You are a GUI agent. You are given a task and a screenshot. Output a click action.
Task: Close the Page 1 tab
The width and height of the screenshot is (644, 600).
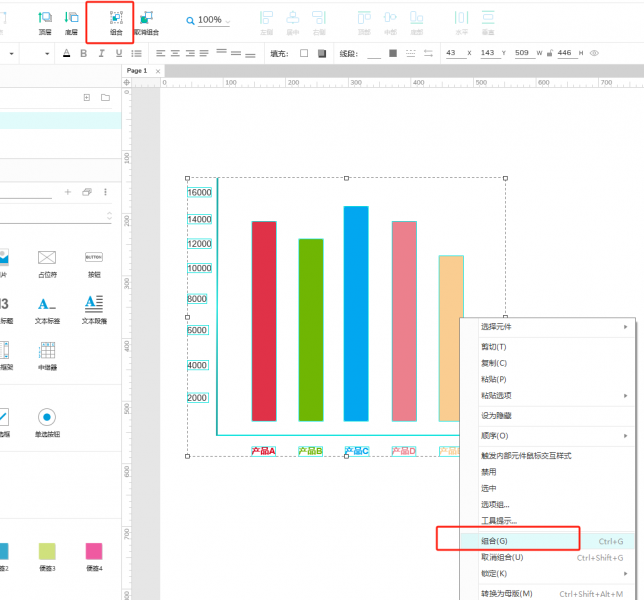tap(158, 71)
